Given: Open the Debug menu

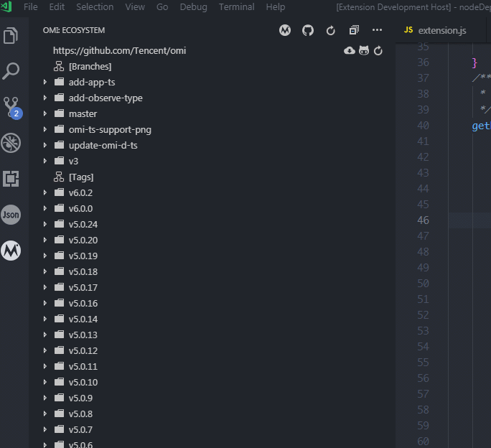Looking at the screenshot, I should (x=194, y=7).
